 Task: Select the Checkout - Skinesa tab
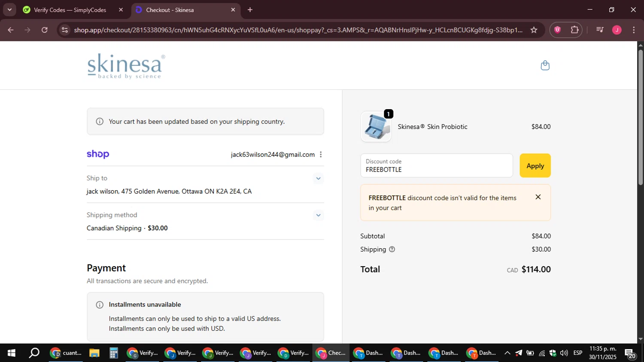point(185,10)
